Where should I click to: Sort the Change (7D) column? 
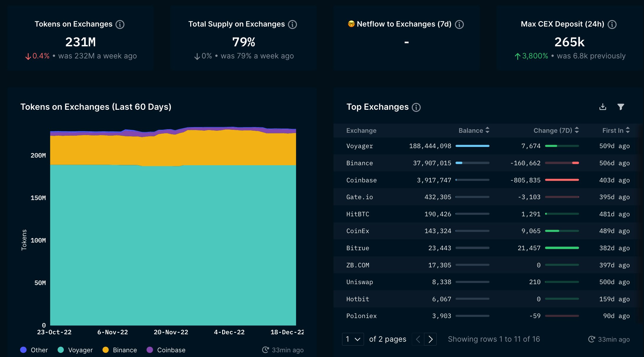pyautogui.click(x=576, y=130)
